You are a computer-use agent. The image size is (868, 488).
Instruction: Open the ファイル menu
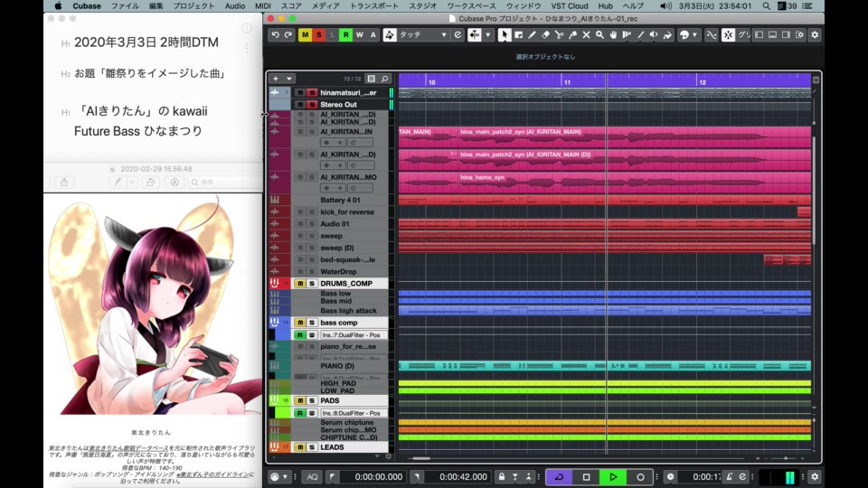click(x=125, y=6)
